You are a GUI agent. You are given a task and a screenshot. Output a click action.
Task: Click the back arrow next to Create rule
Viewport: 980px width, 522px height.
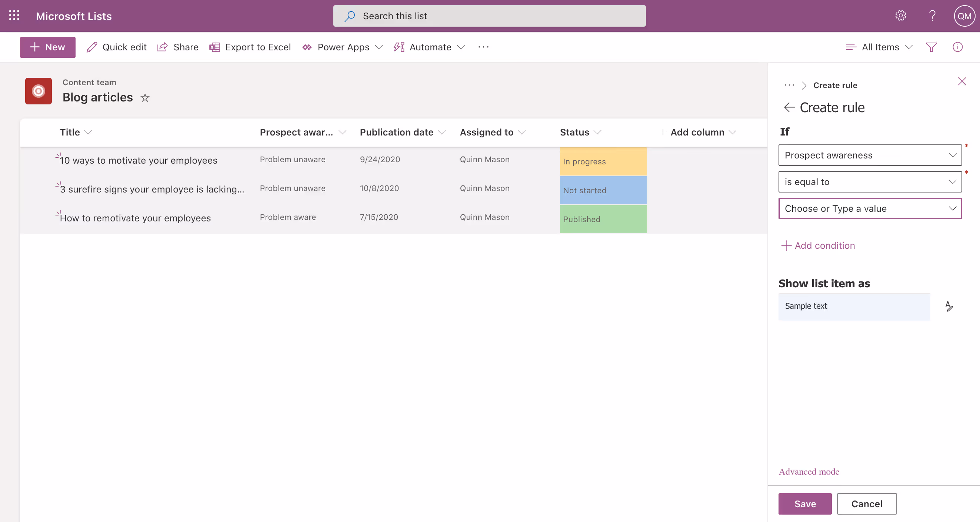(x=789, y=108)
